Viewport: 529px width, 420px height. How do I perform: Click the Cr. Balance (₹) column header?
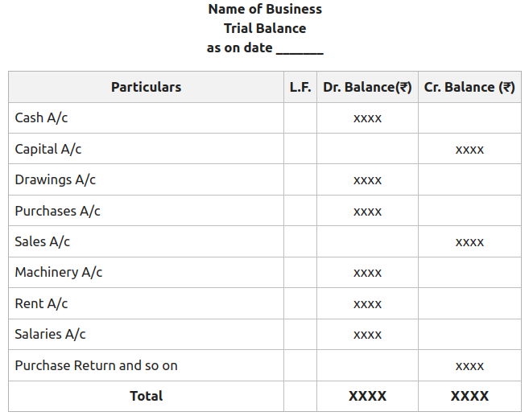click(469, 87)
